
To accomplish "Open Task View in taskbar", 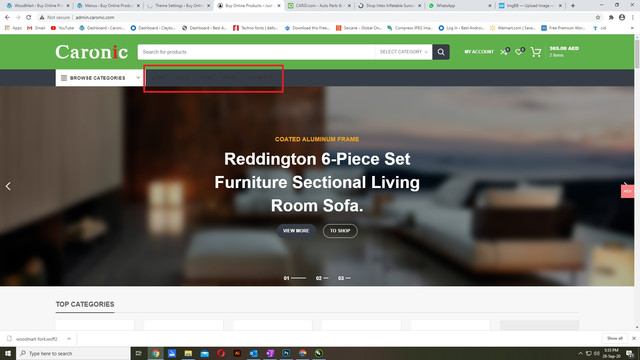I will pos(138,353).
